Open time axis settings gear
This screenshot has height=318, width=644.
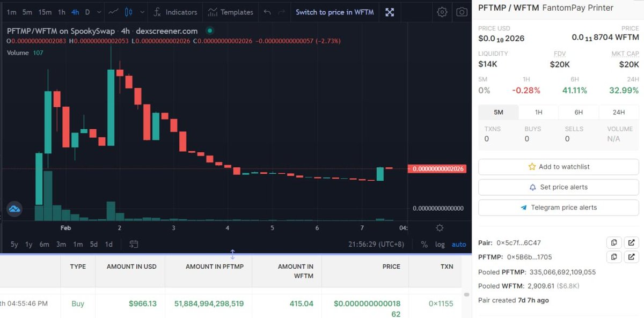tap(440, 228)
